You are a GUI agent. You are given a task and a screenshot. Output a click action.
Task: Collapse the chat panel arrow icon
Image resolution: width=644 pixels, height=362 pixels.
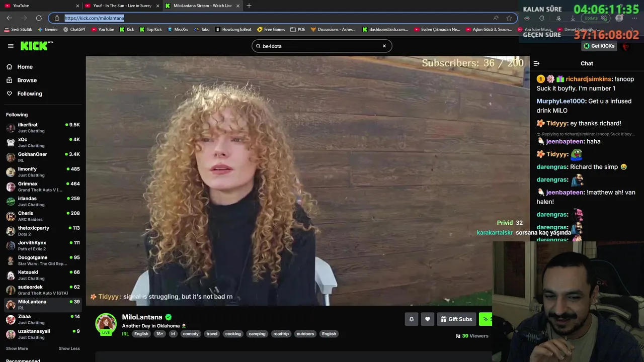[x=536, y=63]
